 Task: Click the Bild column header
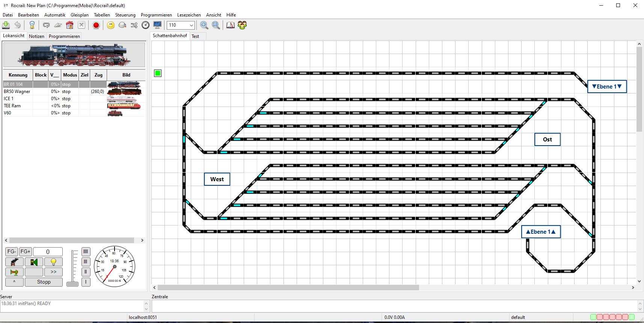pos(126,75)
